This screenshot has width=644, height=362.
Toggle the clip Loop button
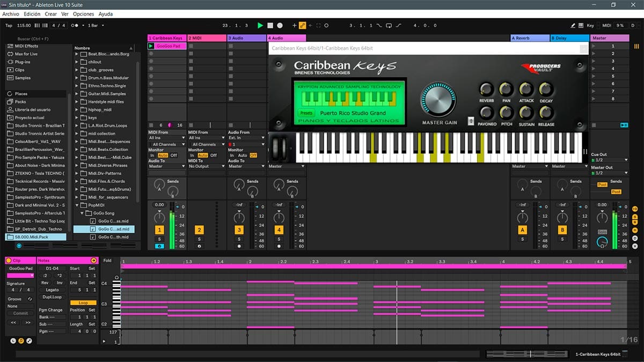click(x=83, y=302)
